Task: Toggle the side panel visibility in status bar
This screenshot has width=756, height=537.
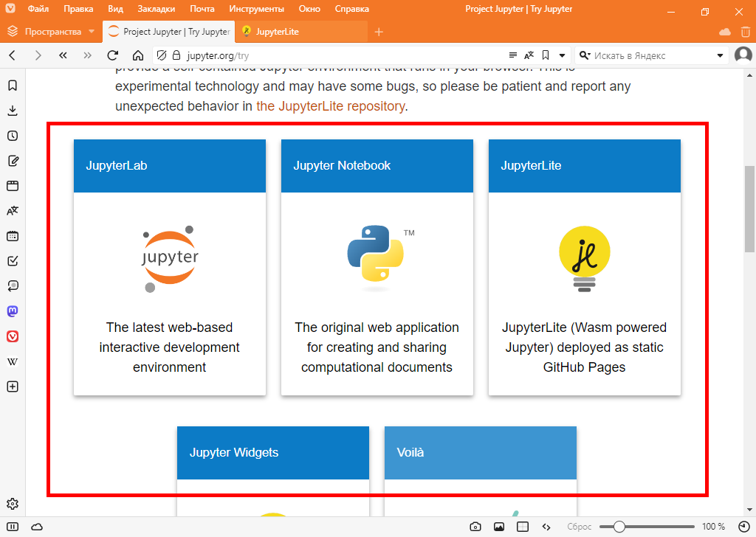Action: coord(14,527)
